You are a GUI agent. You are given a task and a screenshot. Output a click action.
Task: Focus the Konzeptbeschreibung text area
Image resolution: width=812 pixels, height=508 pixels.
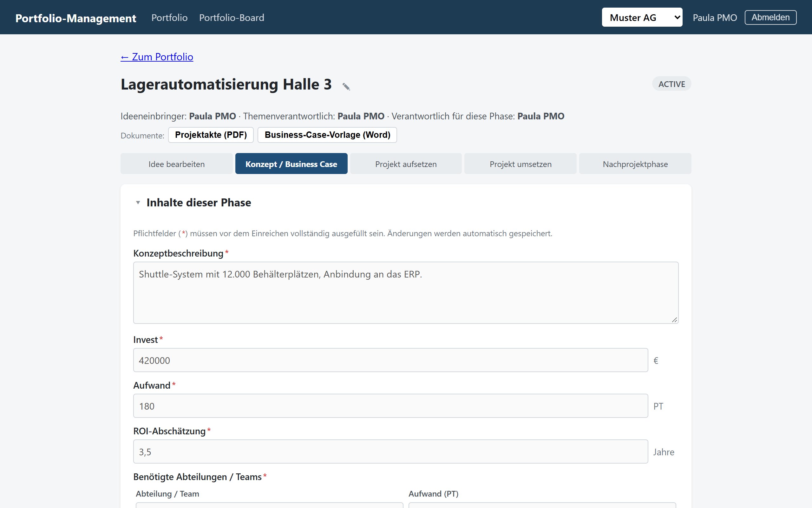(406, 293)
